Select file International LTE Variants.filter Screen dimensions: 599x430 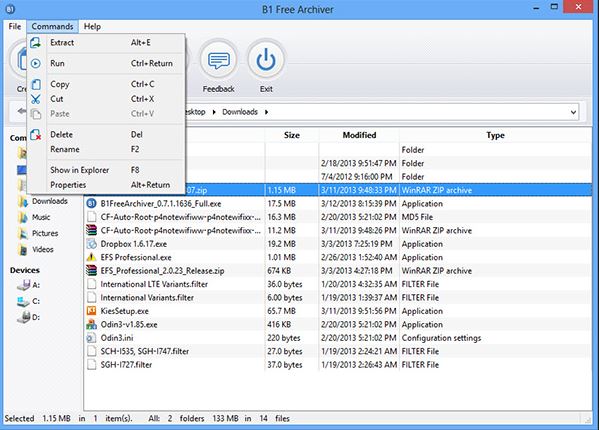154,284
